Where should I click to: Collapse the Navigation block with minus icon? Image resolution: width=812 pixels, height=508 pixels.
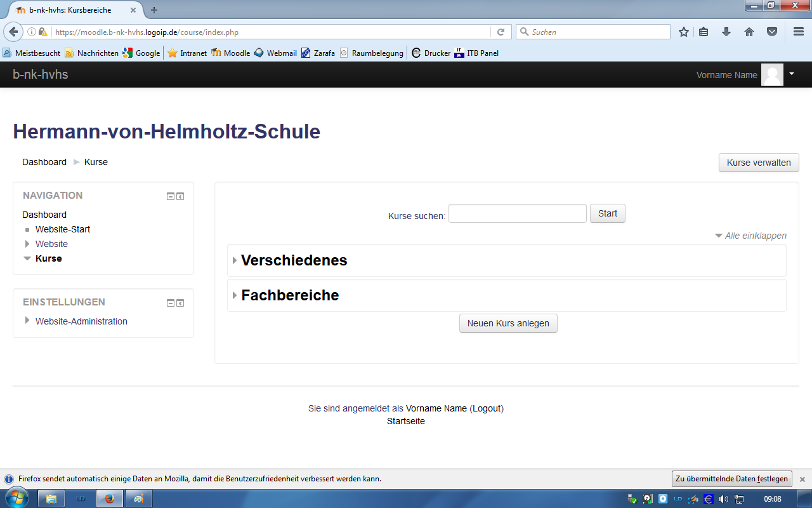(x=170, y=197)
